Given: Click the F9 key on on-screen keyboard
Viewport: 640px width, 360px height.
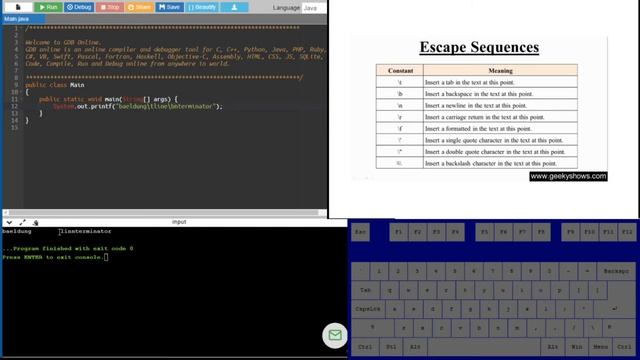Looking at the screenshot, I should click(x=571, y=232).
